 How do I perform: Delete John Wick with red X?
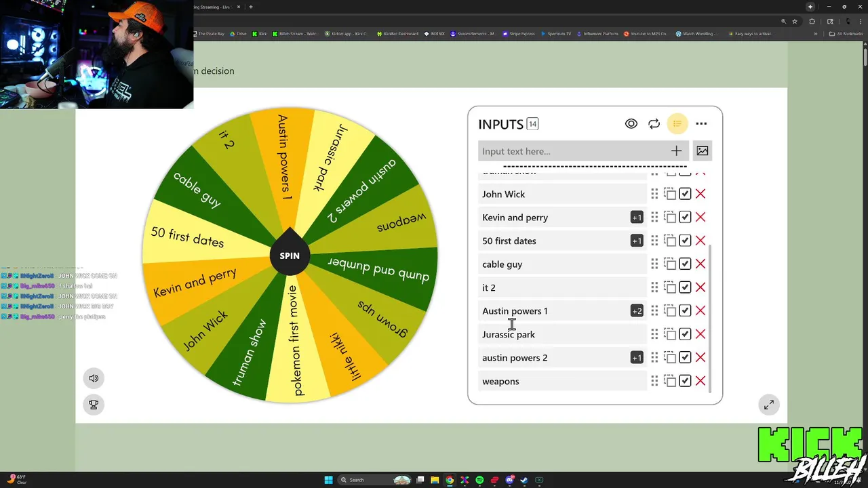coord(701,194)
